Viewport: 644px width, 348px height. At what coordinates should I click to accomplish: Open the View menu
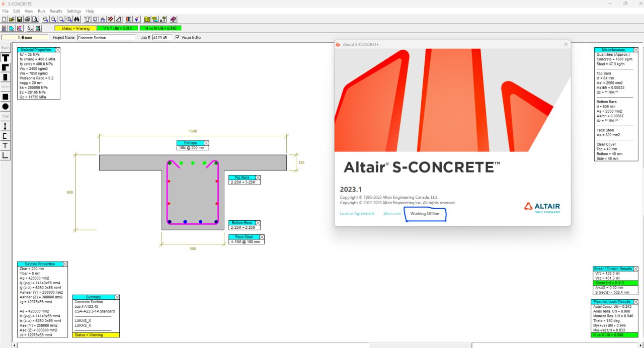[29, 11]
